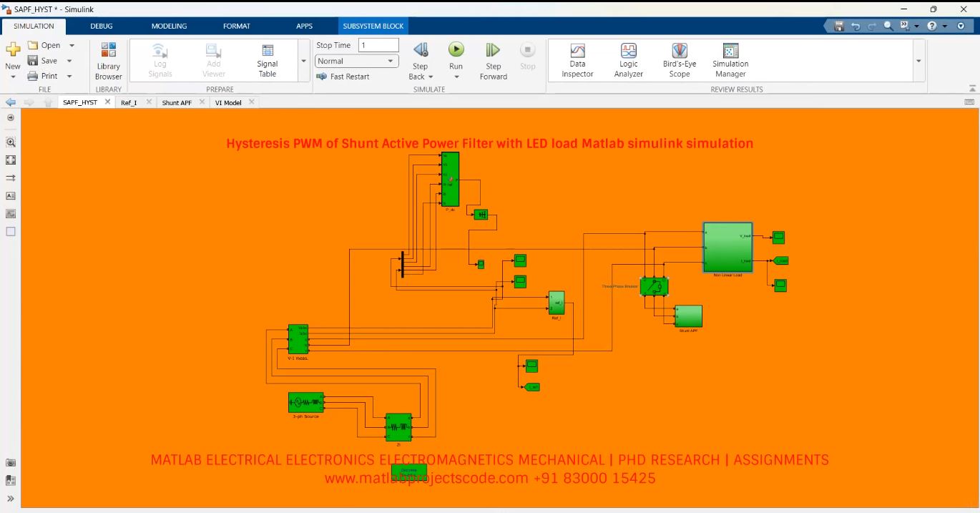Switch to the MODELING ribbon tab
This screenshot has height=513, width=980.
[x=169, y=26]
